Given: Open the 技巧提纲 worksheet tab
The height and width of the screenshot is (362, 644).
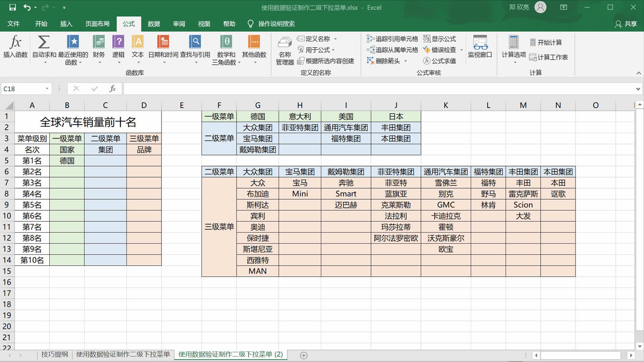Looking at the screenshot, I should [x=55, y=354].
